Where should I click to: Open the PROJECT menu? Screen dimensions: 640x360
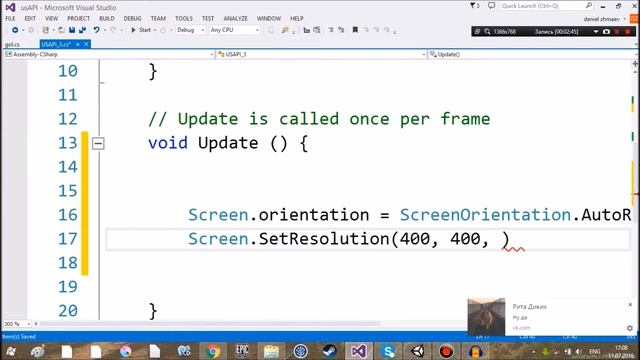(78, 18)
